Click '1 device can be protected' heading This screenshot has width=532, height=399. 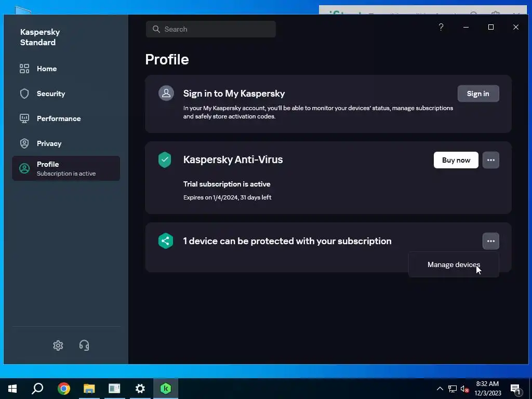(x=287, y=241)
